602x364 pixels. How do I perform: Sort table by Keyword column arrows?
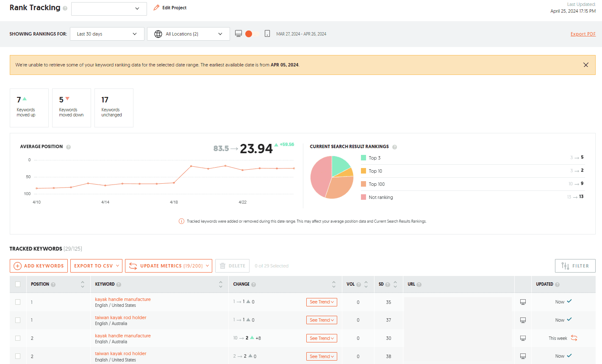(x=221, y=284)
